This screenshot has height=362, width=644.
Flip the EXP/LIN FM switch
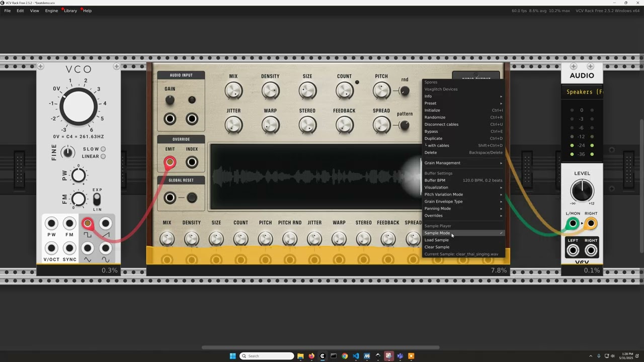click(97, 199)
